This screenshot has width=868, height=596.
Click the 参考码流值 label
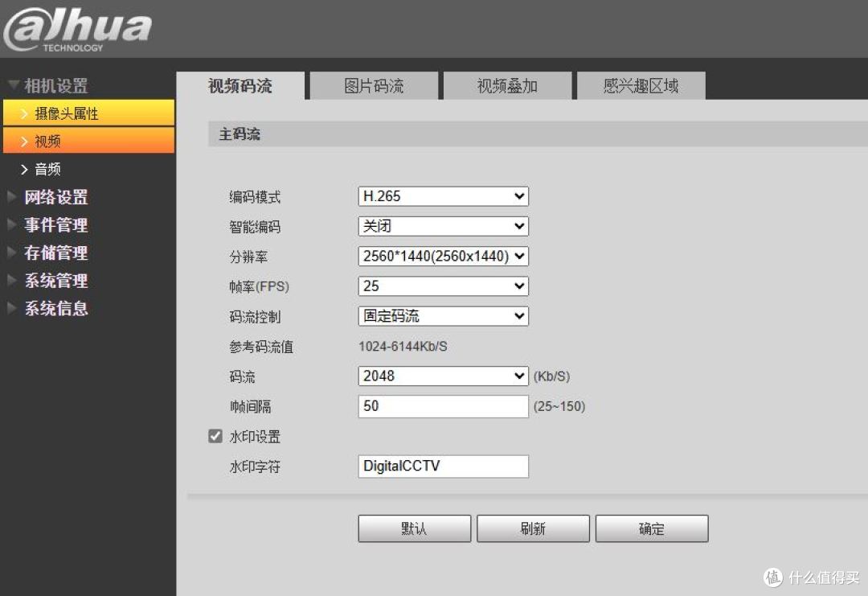pos(261,347)
